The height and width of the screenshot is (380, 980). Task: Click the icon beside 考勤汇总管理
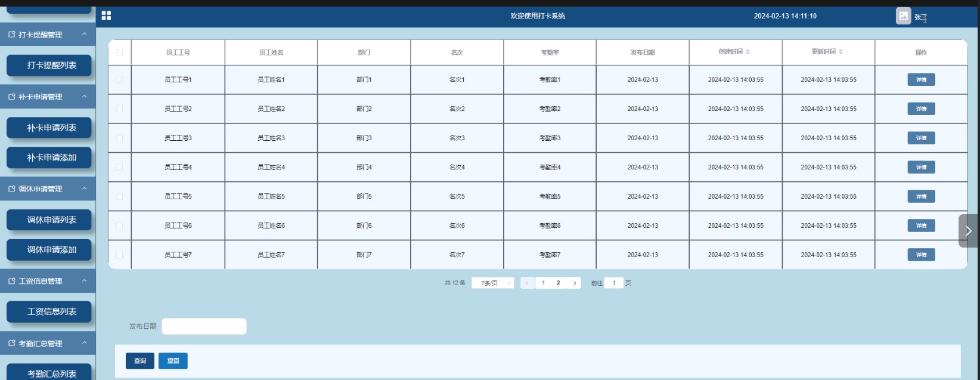11,343
